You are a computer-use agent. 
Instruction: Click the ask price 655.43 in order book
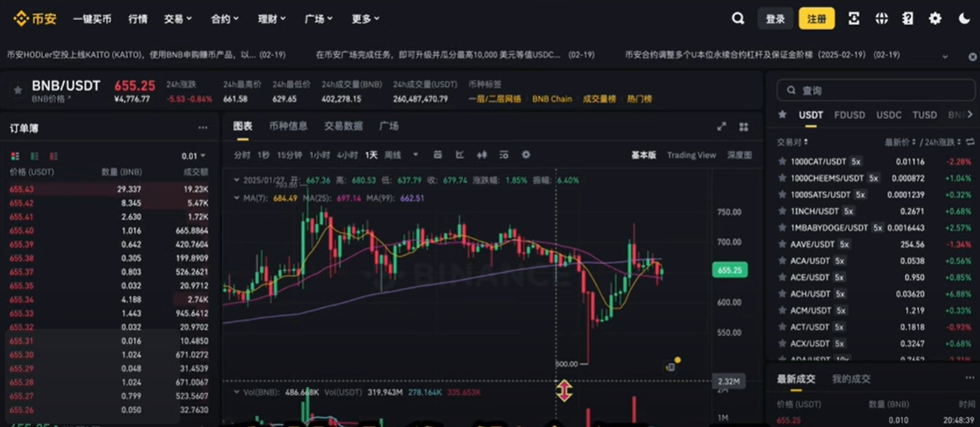click(22, 189)
